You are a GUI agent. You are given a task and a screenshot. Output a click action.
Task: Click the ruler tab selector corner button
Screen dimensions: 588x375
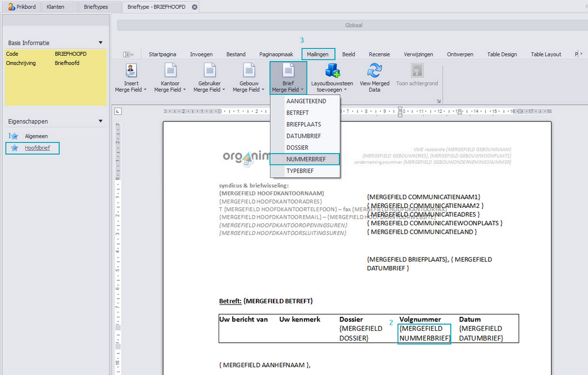coord(117,111)
